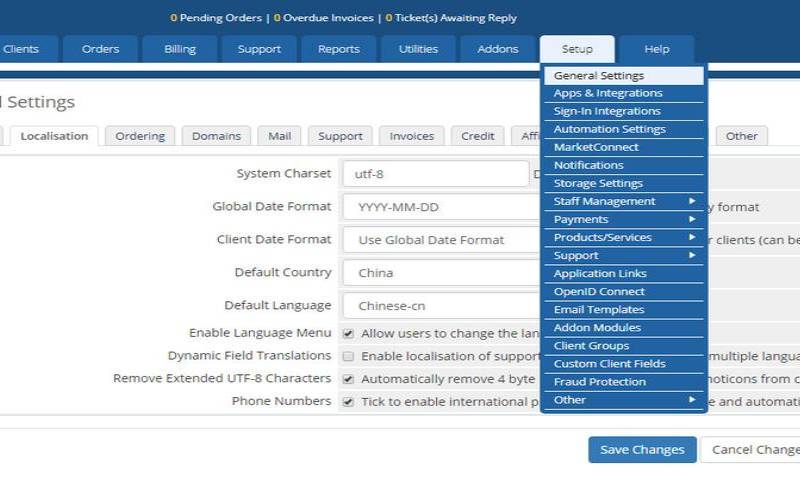Viewport: 800px width, 500px height.
Task: Toggle the Phone Numbers checkbox
Action: pyautogui.click(x=348, y=402)
